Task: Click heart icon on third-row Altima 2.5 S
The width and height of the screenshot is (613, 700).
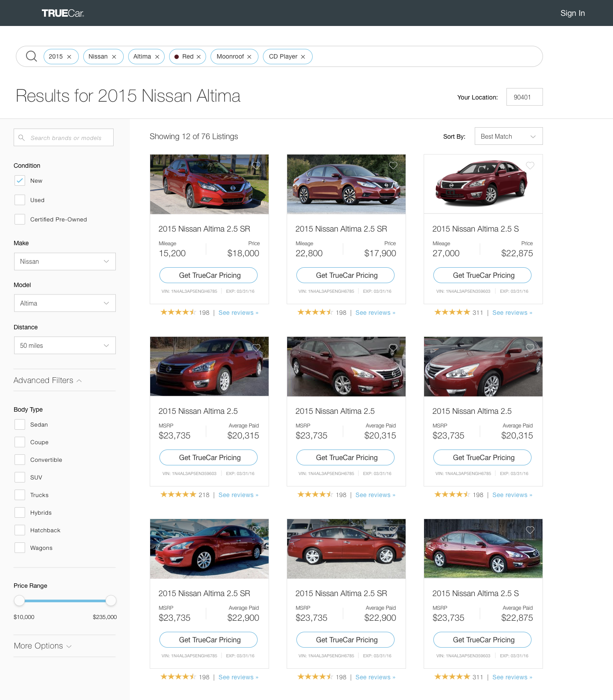Action: 530,530
